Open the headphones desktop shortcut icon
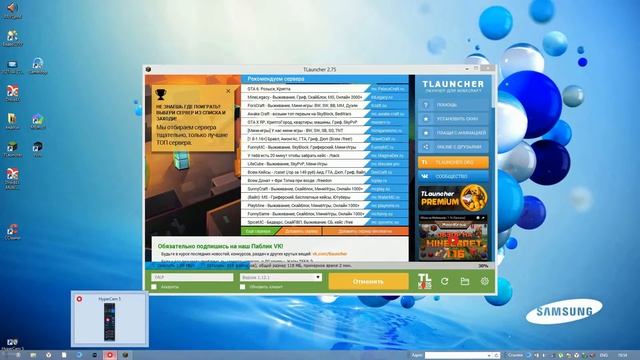This screenshot has width=640, height=360. 38,65
